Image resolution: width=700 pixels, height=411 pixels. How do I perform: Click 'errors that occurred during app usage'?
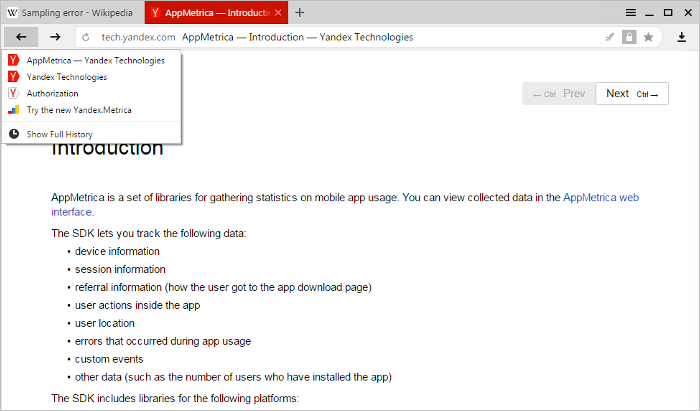click(x=163, y=341)
